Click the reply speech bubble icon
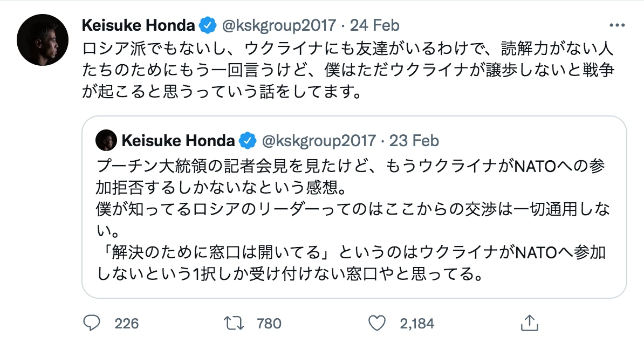 click(92, 323)
